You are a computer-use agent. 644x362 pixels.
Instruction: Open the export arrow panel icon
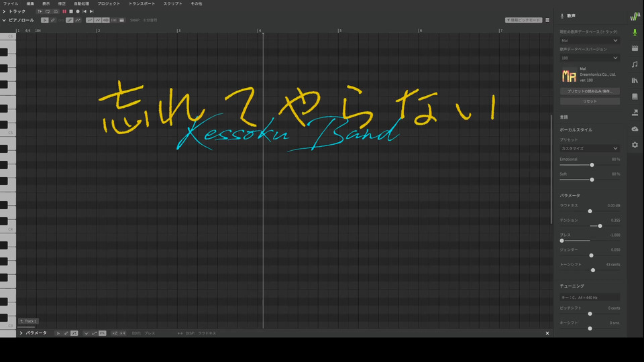(635, 113)
